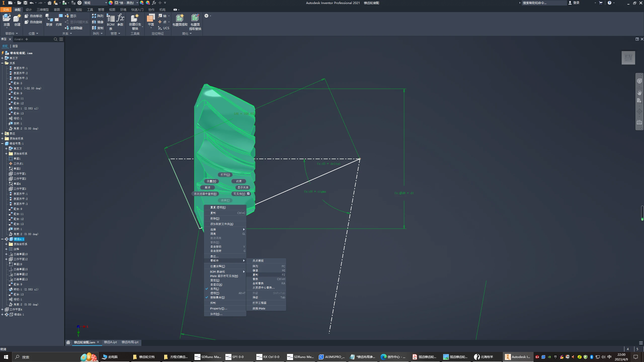Expand 工作平面4 node in browser
This screenshot has height=362, width=644.
(2, 309)
